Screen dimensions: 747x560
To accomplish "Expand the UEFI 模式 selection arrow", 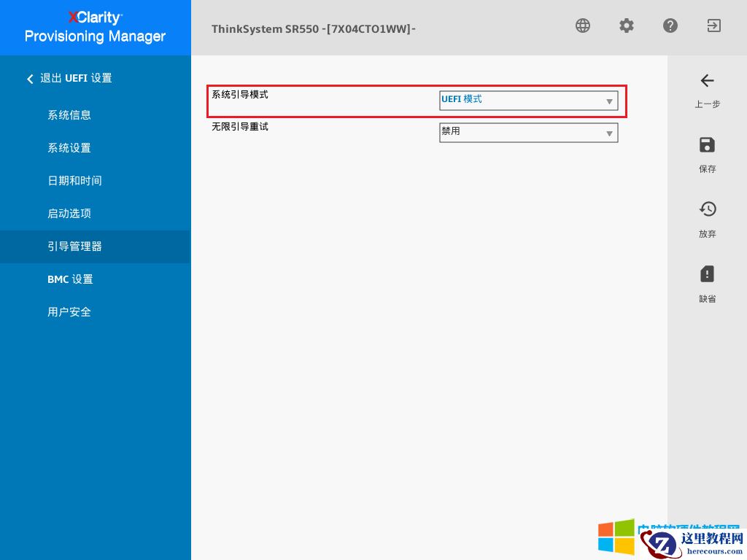I will tap(609, 101).
